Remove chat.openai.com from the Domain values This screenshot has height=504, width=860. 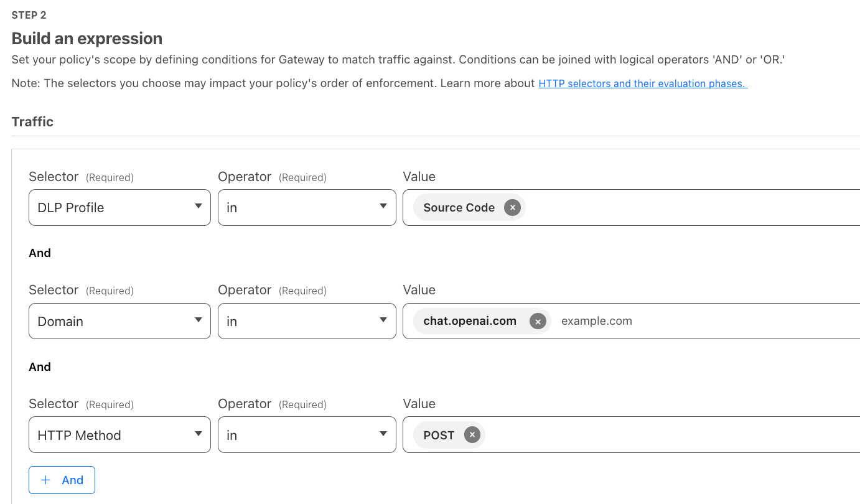coord(538,321)
